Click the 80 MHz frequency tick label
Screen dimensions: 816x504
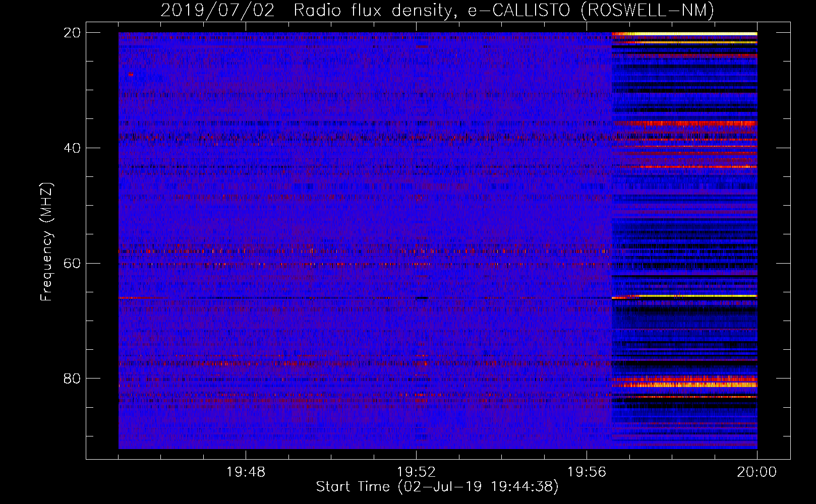coord(72,379)
